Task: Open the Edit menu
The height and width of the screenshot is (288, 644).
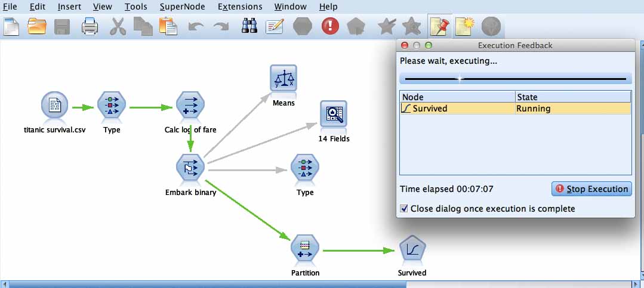Action: [x=38, y=7]
